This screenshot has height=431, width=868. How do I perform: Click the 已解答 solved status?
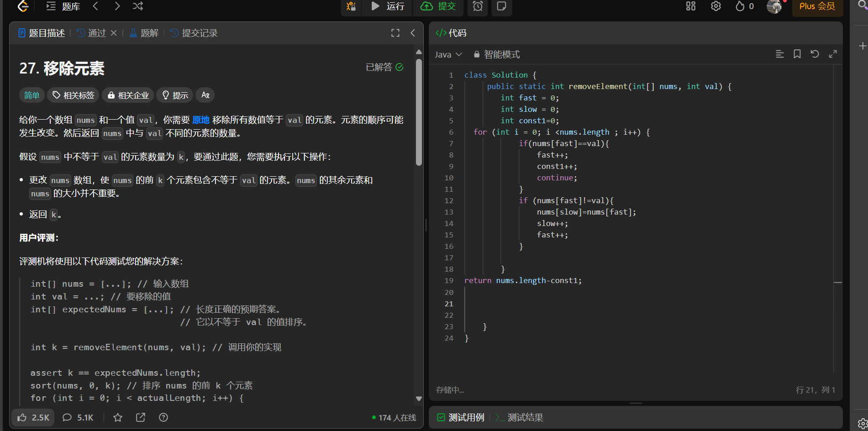point(384,67)
